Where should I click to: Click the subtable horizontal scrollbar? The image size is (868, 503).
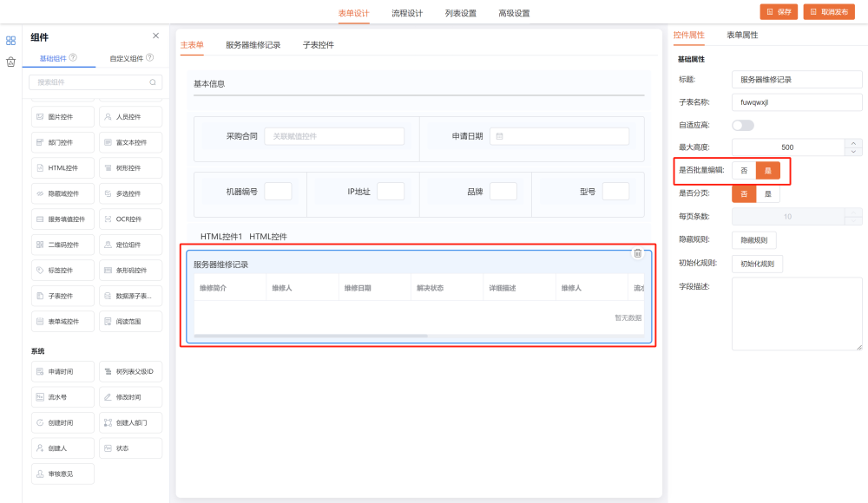(311, 336)
